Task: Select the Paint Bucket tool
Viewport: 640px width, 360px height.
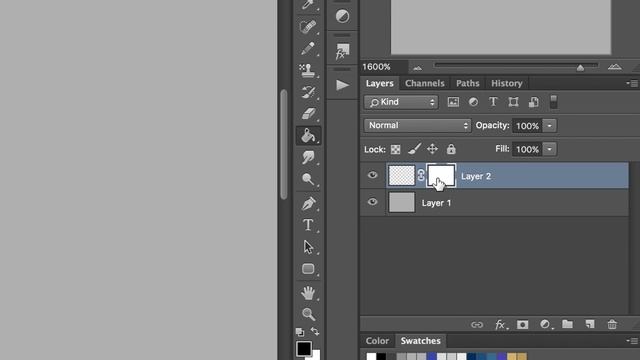Action: coord(308,136)
